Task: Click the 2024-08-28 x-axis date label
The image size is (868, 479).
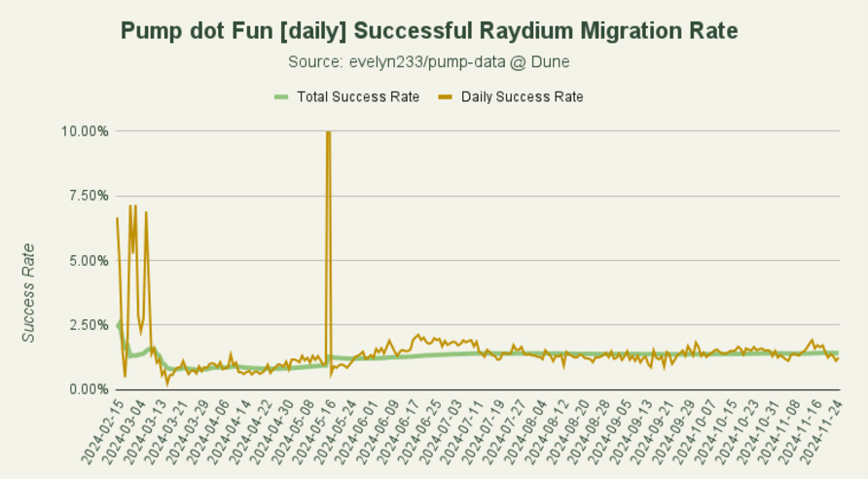Action: coord(588,431)
